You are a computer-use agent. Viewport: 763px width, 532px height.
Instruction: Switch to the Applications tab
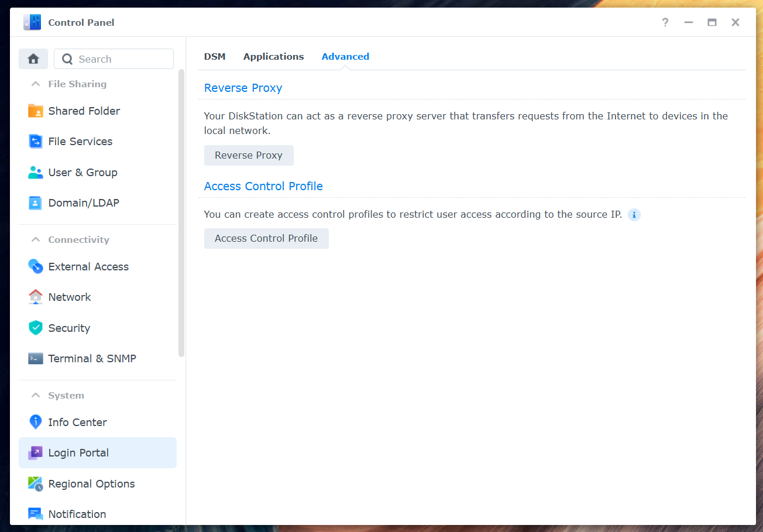click(x=273, y=56)
